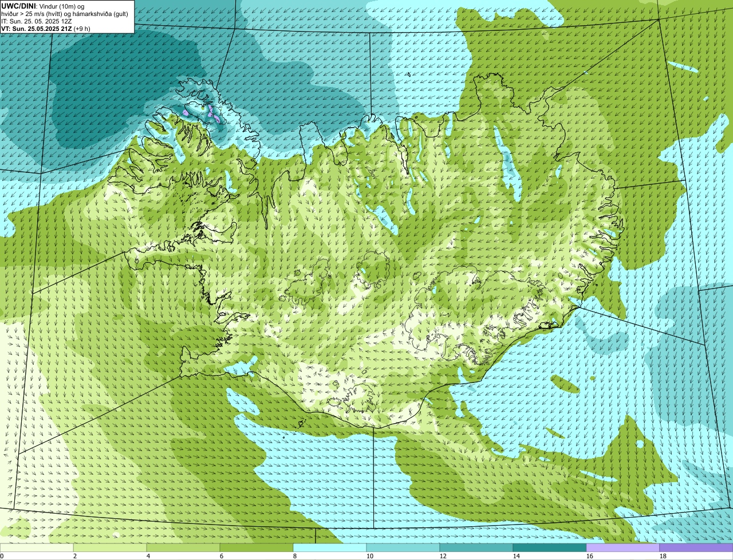733x560 pixels.
Task: Click the lavender 16–18 m/s legend swatch
Action: [x=623, y=548]
